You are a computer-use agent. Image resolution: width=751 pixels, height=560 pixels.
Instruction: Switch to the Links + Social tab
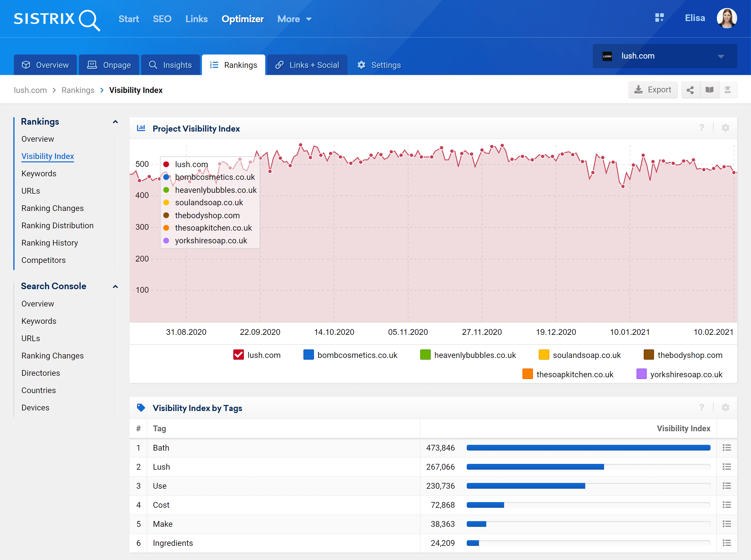tap(307, 65)
